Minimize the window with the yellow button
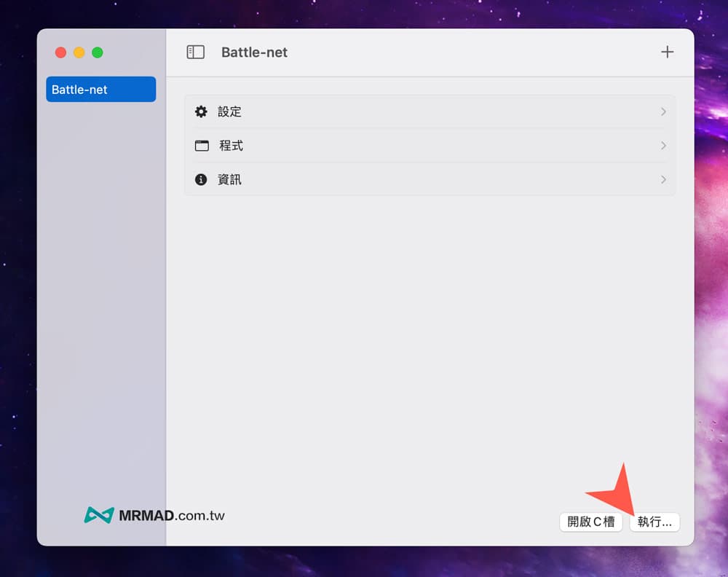 79,52
